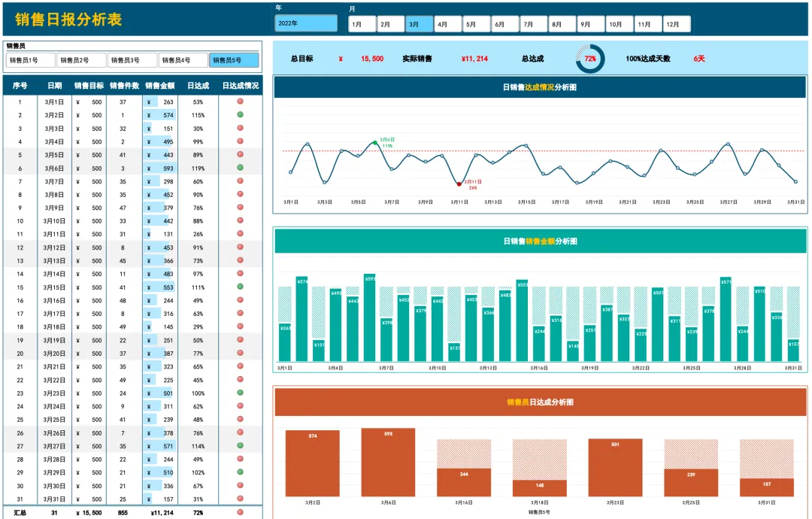The height and width of the screenshot is (519, 812).
Task: Select 6月 in the month slicer
Action: [505, 24]
